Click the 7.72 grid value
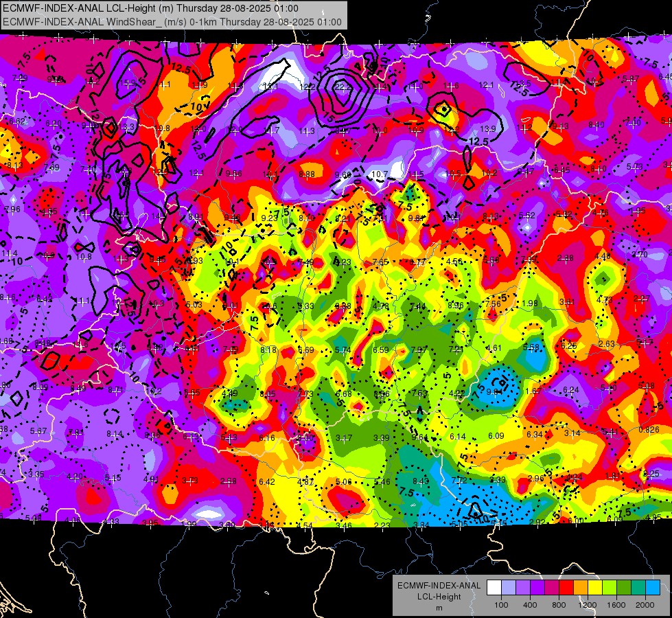Image resolution: width=672 pixels, height=618 pixels. (459, 481)
